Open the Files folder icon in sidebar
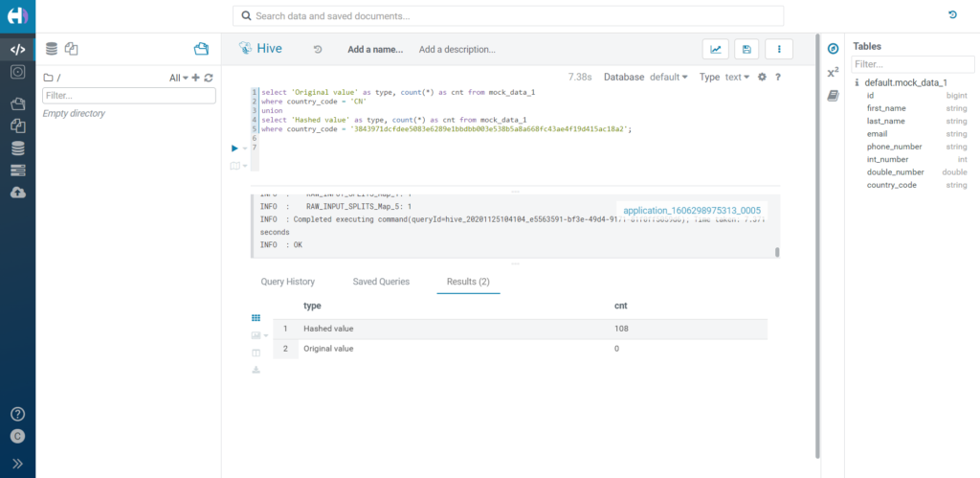The height and width of the screenshot is (478, 980). tap(17, 103)
